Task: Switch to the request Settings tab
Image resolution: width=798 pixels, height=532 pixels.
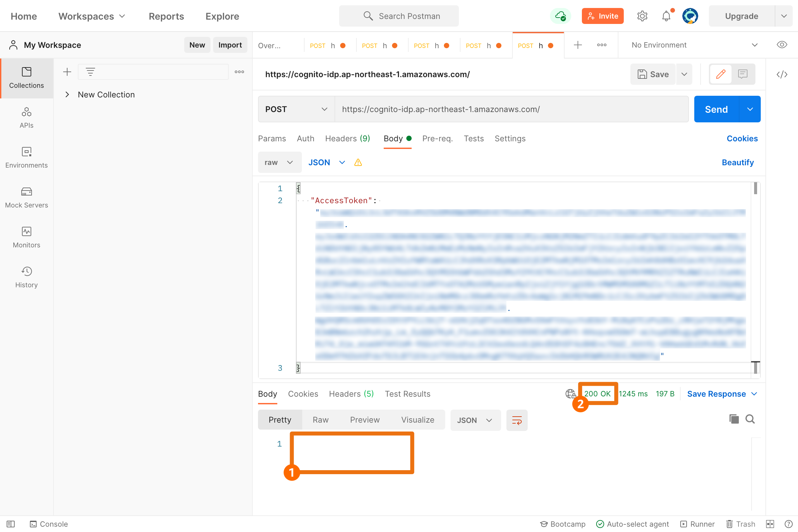Action: 510,138
